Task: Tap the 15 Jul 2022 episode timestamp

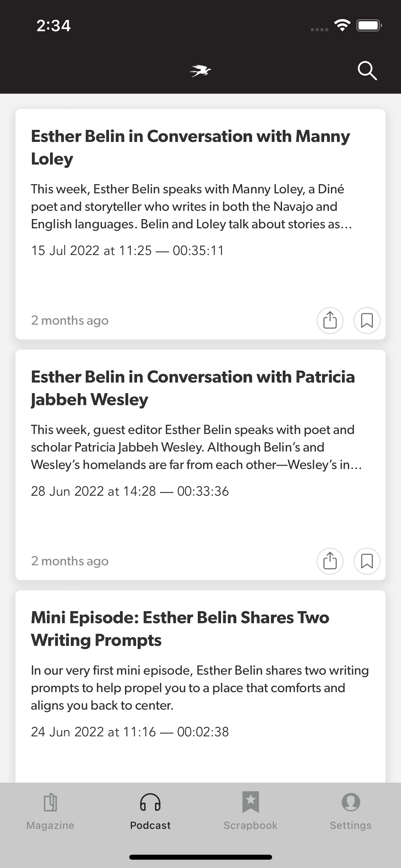Action: pyautogui.click(x=128, y=250)
